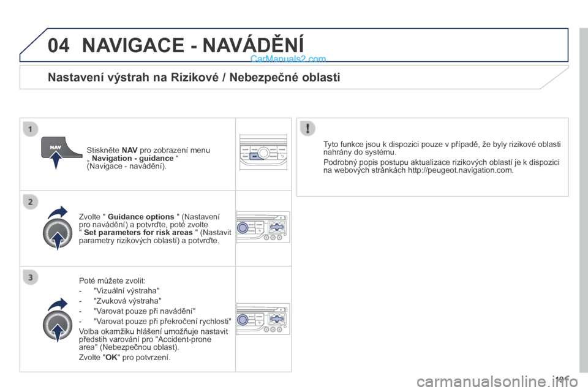Click the line "Poté můžete zvolit:"

(112, 281)
